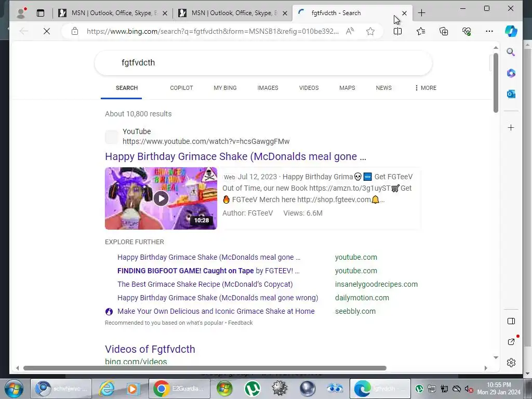This screenshot has width=532, height=399.
Task: Open Chrome E2Guardian taskbar window
Action: coord(179,389)
